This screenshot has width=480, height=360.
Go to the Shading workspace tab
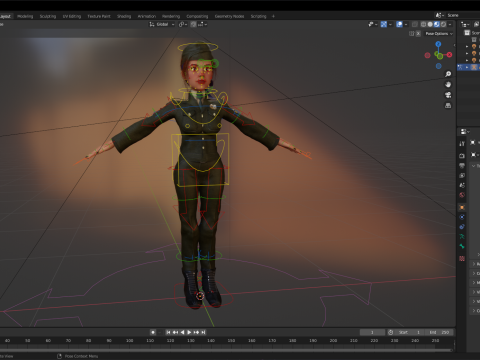(124, 16)
